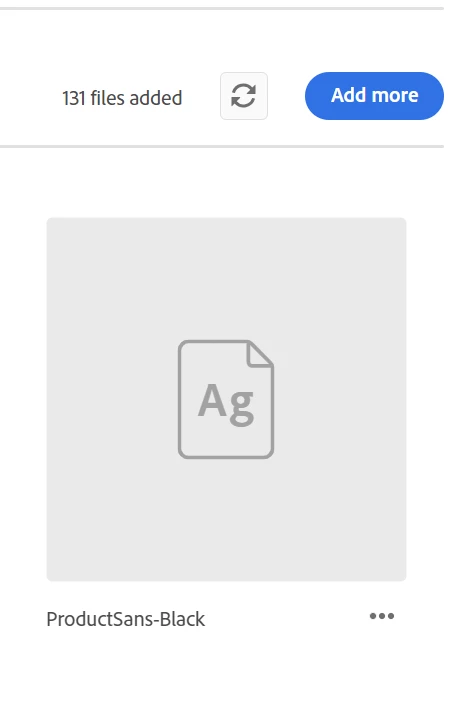Viewport: 468px width, 705px height.
Task: Click the sync arrows button
Action: (x=244, y=96)
